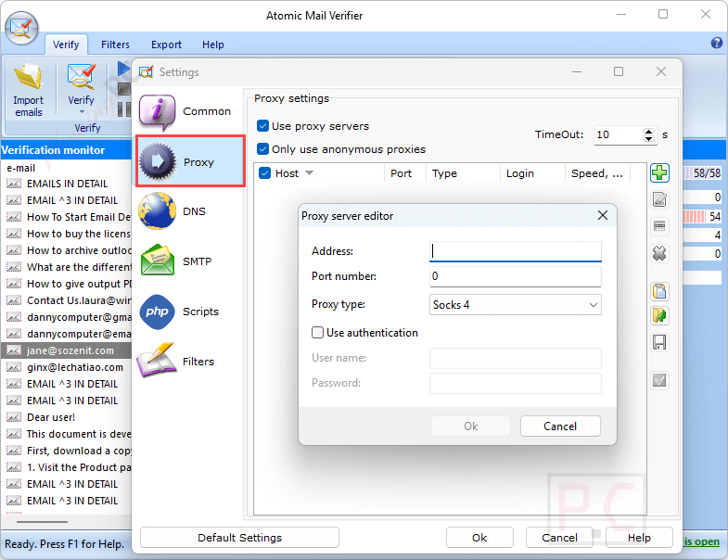Click Cancel at bottom of Settings dialog
The image size is (728, 560).
click(x=559, y=538)
